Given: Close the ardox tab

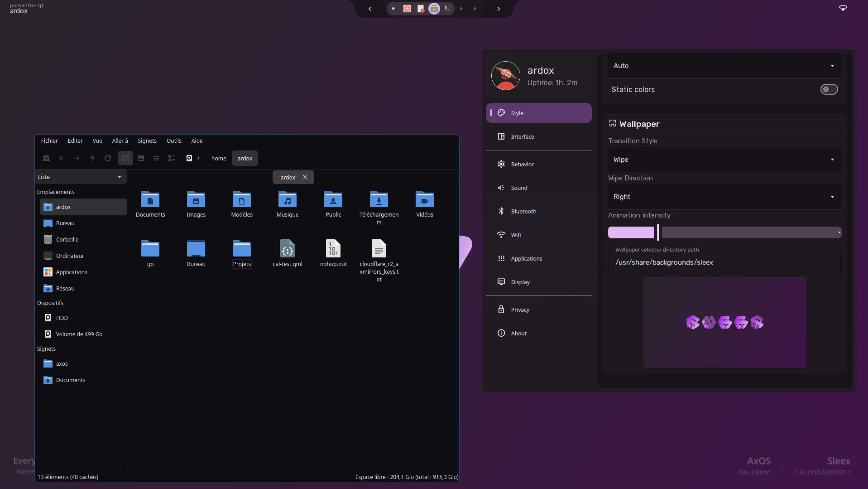Looking at the screenshot, I should [305, 177].
